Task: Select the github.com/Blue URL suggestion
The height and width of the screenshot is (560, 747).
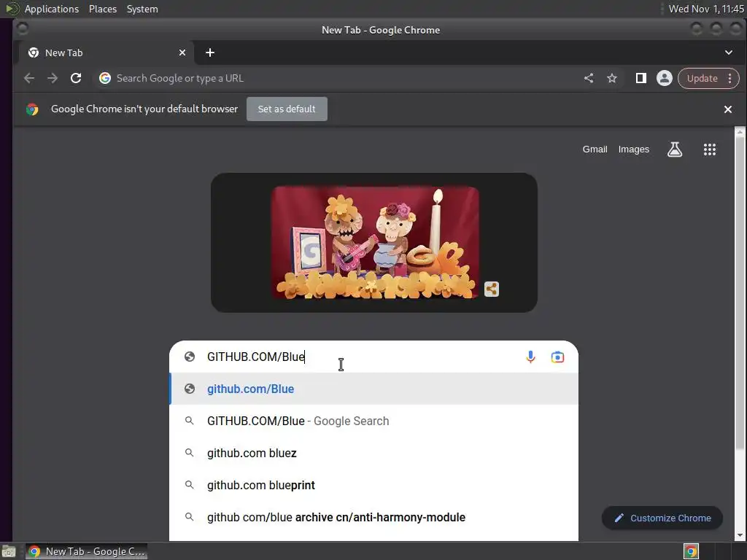Action: 374,389
